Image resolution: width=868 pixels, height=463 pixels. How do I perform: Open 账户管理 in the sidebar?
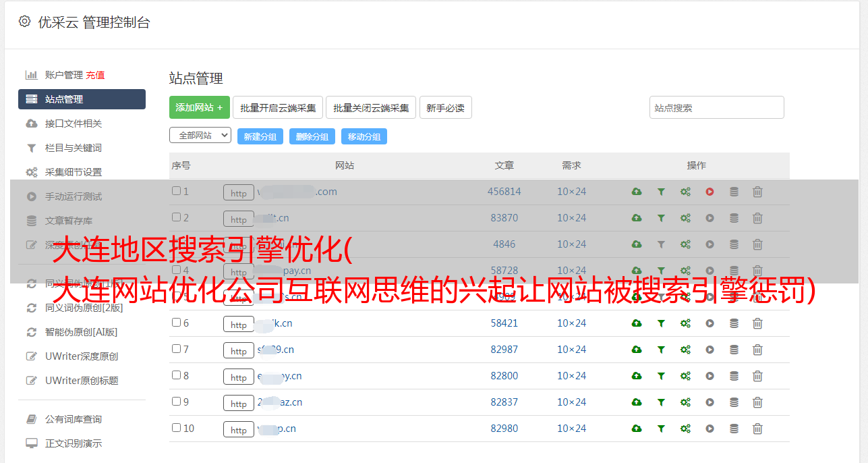64,75
